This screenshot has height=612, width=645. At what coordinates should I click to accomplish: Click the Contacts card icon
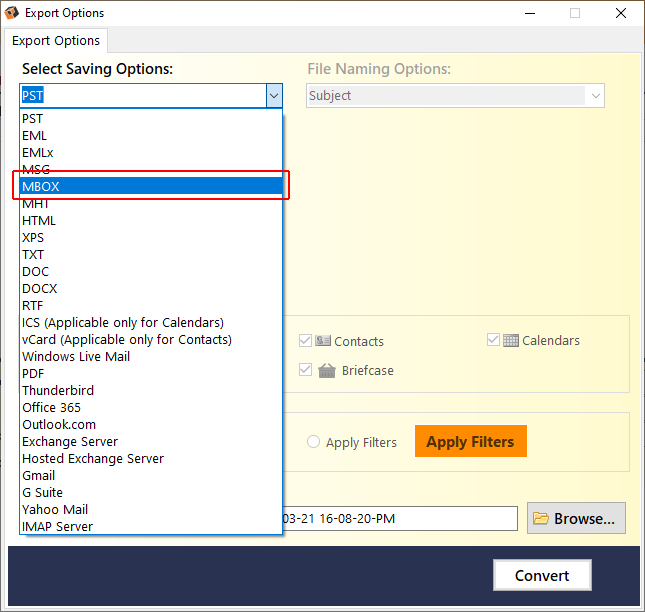[323, 341]
